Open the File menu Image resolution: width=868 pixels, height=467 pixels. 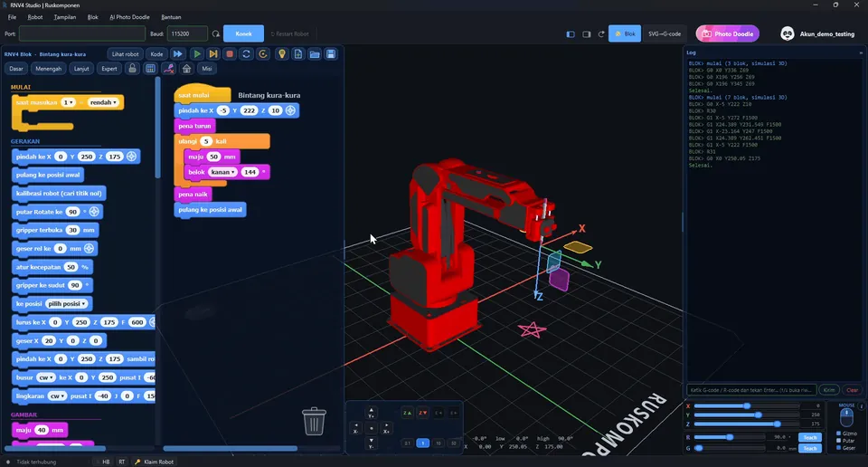(x=12, y=17)
